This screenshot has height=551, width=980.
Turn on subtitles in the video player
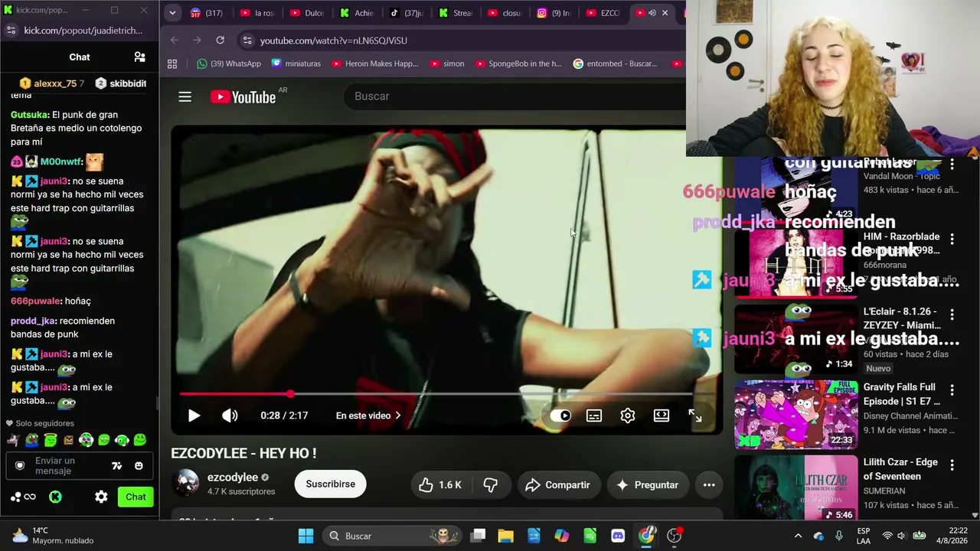[594, 416]
